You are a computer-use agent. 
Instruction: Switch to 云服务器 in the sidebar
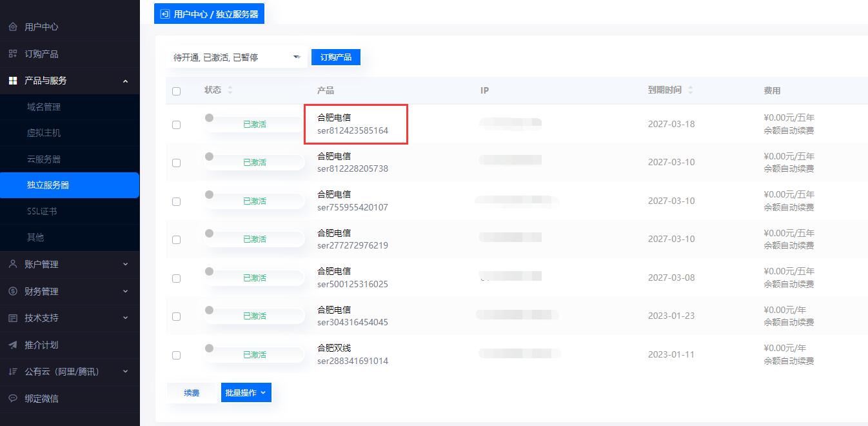pyautogui.click(x=43, y=159)
